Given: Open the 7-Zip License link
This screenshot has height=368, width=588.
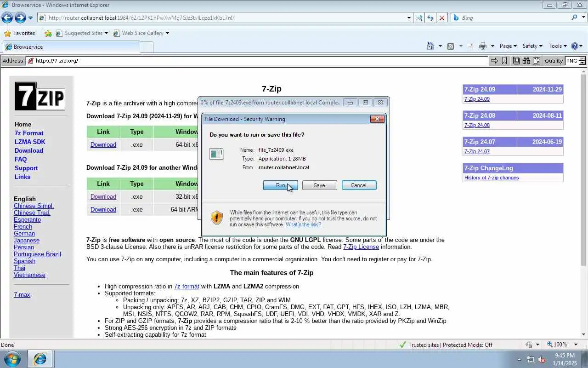Looking at the screenshot, I should [361, 247].
